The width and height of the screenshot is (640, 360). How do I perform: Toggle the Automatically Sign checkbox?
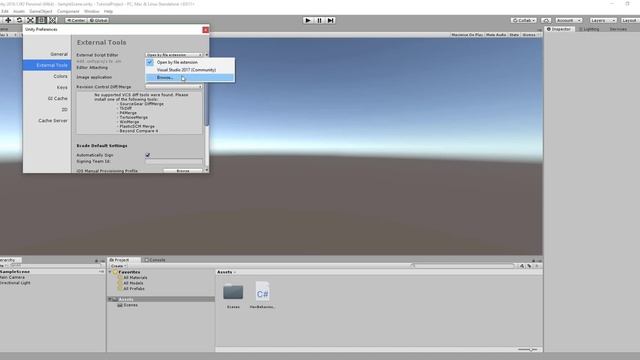[x=148, y=155]
